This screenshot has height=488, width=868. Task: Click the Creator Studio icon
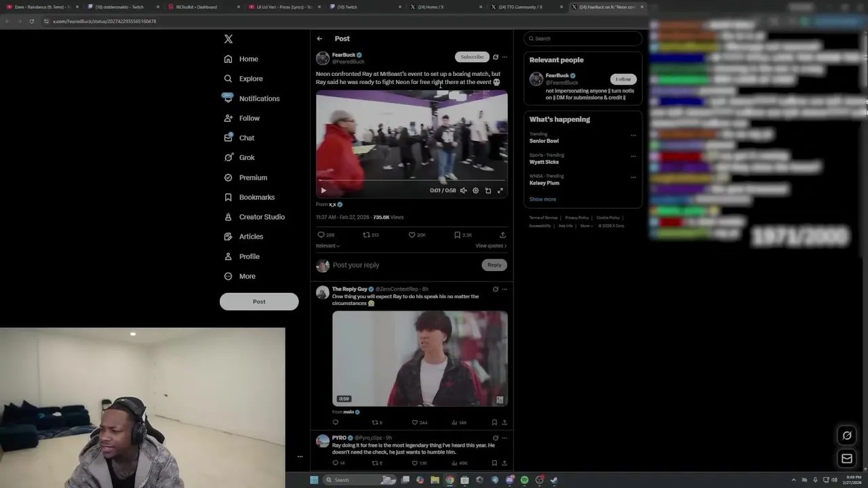click(x=229, y=217)
